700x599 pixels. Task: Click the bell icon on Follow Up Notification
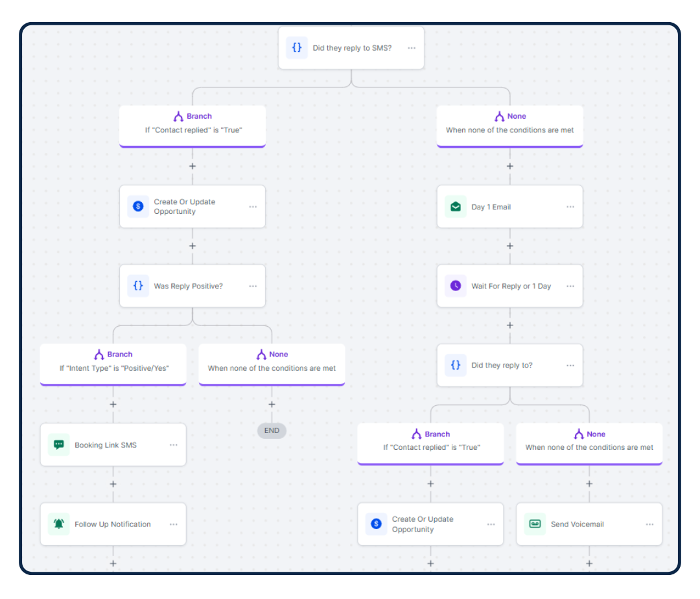59,524
